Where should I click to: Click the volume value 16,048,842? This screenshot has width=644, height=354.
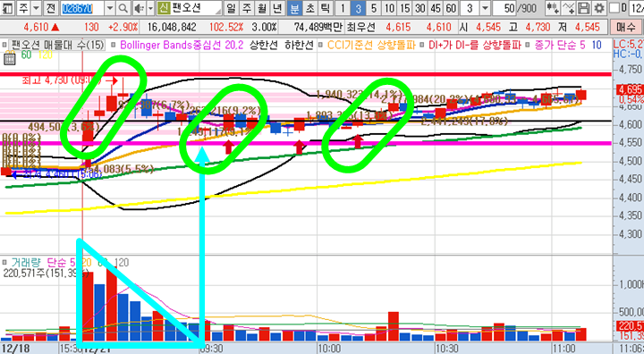171,28
